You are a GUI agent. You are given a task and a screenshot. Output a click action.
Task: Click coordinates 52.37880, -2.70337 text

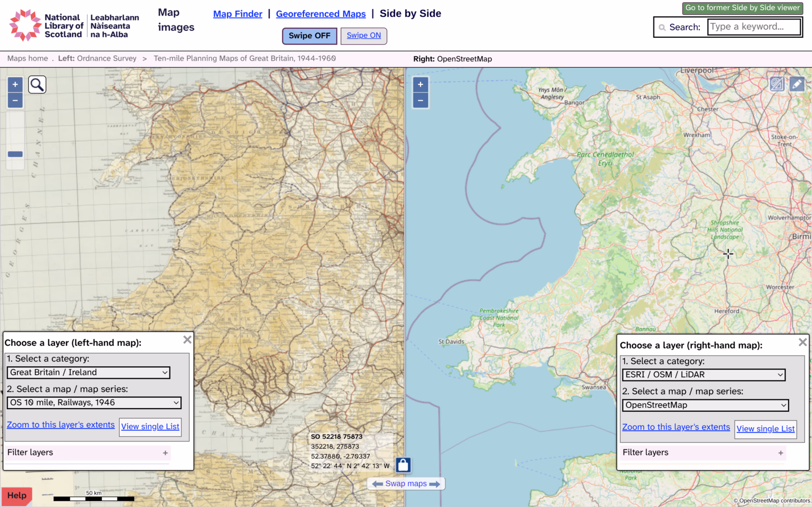point(340,456)
